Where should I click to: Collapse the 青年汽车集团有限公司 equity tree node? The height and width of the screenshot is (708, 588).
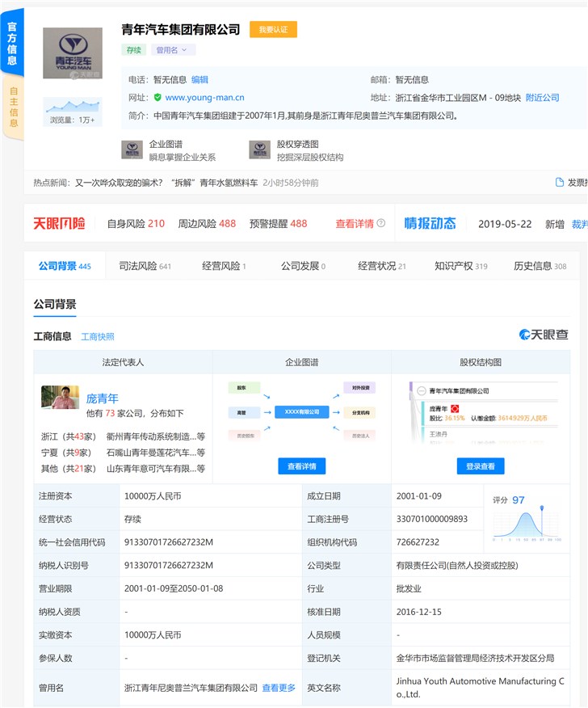422,391
